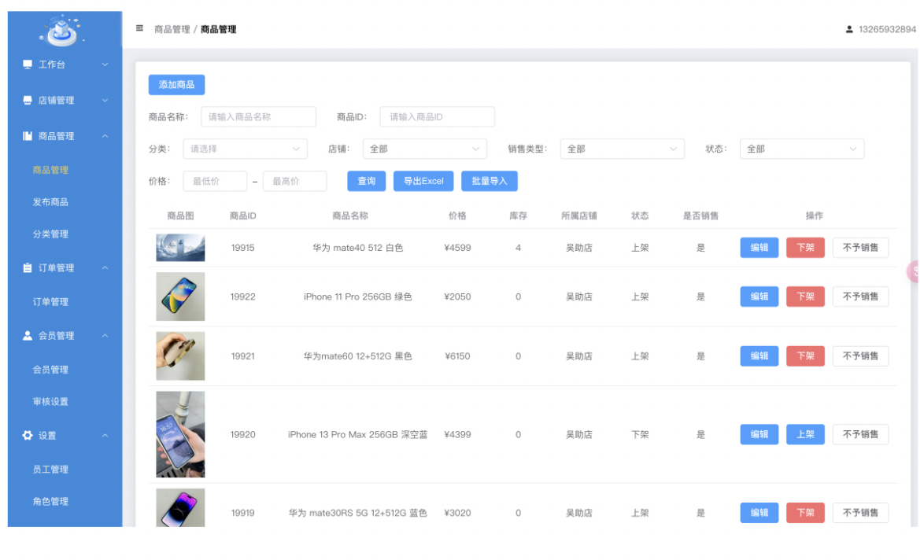924x560 pixels.
Task: Click the 订单管理 clipboard icon
Action: click(27, 268)
